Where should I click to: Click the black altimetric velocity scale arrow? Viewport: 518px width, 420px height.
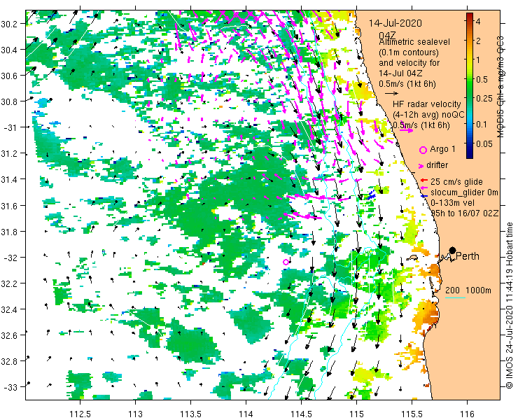pyautogui.click(x=391, y=94)
